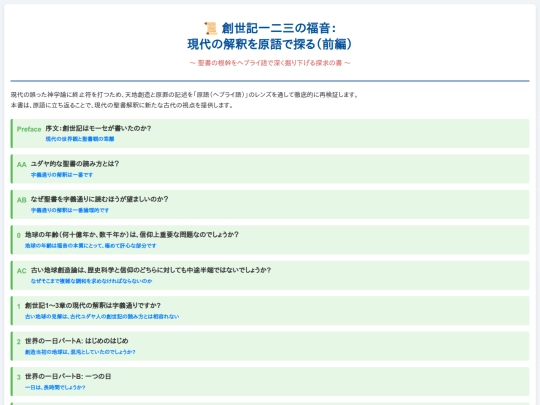
Task: Click the green chapter number 1
Action: point(19,307)
